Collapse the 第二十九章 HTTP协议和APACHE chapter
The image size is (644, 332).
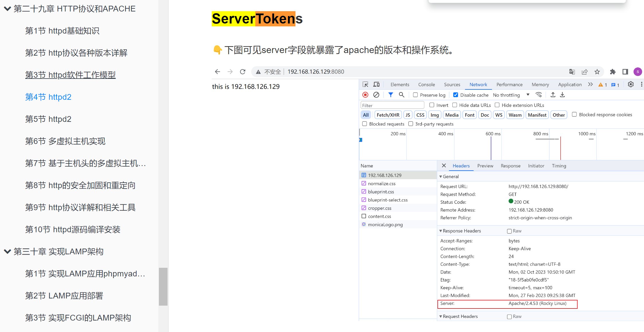pos(7,9)
